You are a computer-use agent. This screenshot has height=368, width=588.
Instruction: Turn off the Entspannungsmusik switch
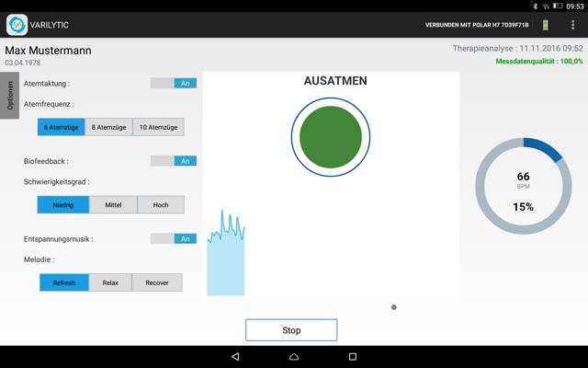pos(174,238)
